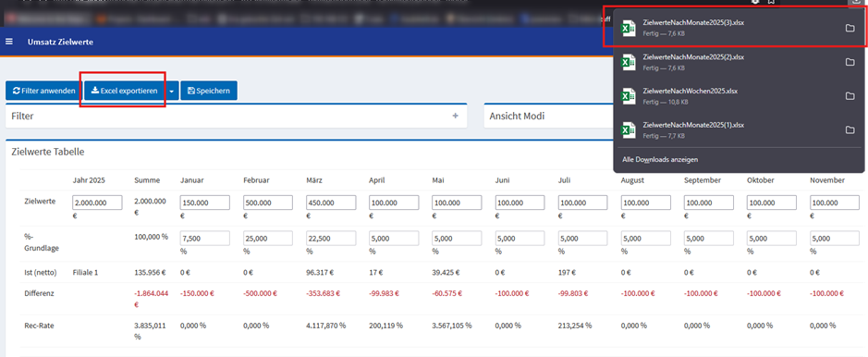
Task: Edit Juni Zielwerte field
Action: point(520,203)
